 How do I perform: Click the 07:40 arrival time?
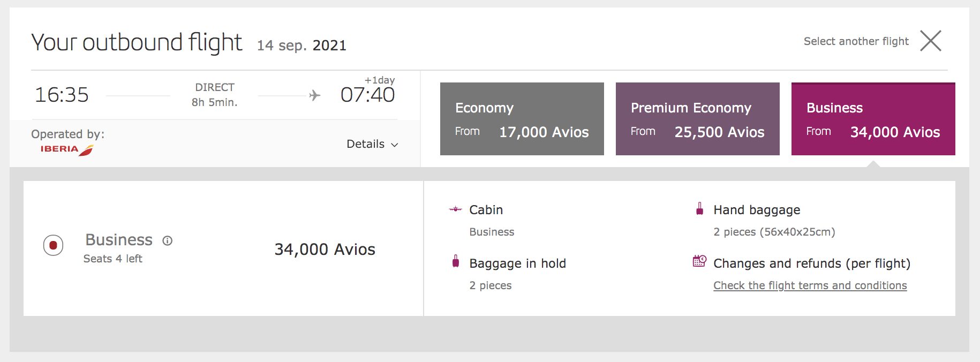368,95
